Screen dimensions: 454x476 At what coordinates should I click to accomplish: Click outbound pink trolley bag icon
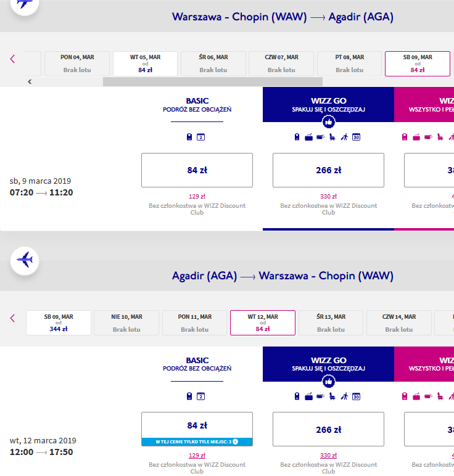tap(416, 137)
